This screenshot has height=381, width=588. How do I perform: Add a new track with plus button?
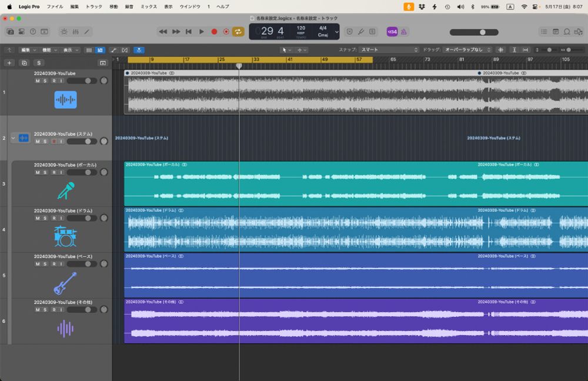point(9,63)
